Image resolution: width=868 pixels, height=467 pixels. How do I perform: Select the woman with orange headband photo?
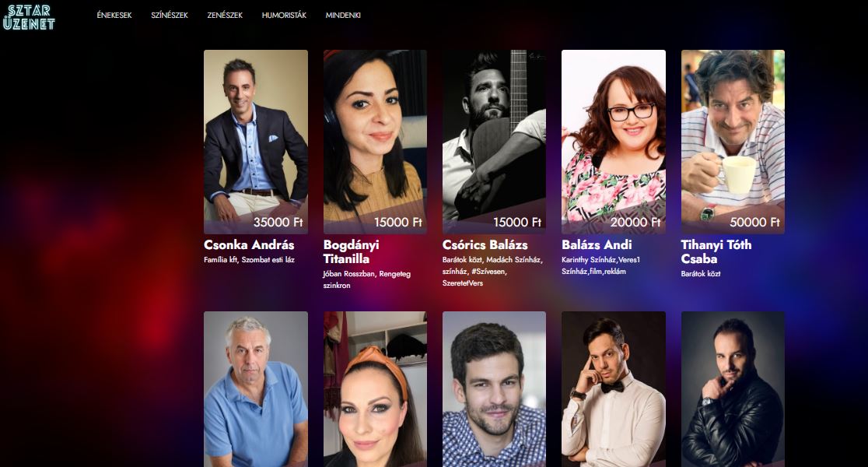pyautogui.click(x=376, y=389)
